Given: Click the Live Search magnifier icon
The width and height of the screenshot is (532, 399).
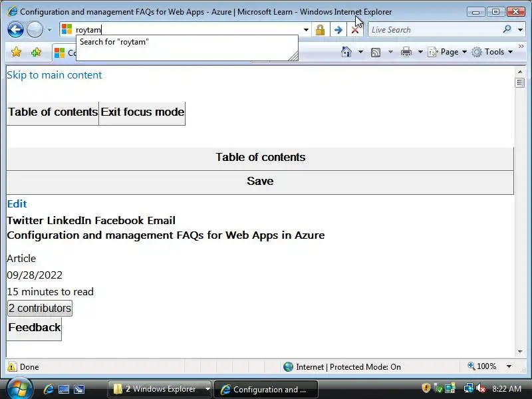Looking at the screenshot, I should click(x=507, y=29).
